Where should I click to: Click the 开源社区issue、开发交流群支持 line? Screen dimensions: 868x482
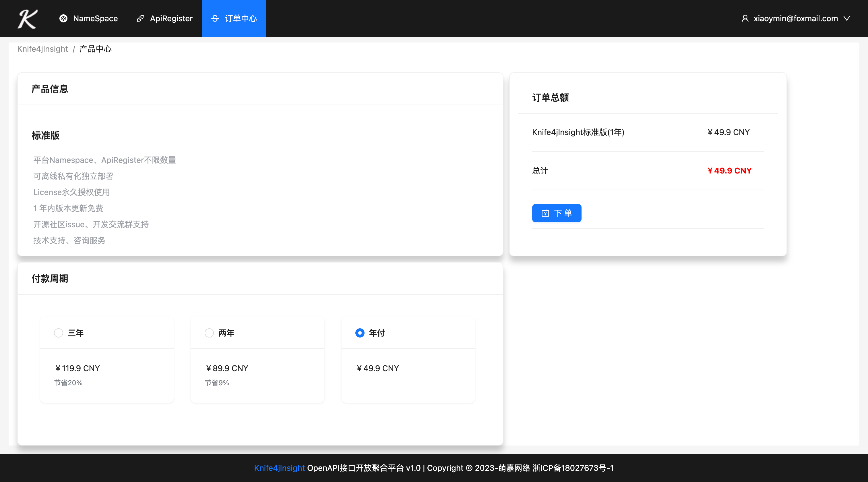click(x=91, y=225)
